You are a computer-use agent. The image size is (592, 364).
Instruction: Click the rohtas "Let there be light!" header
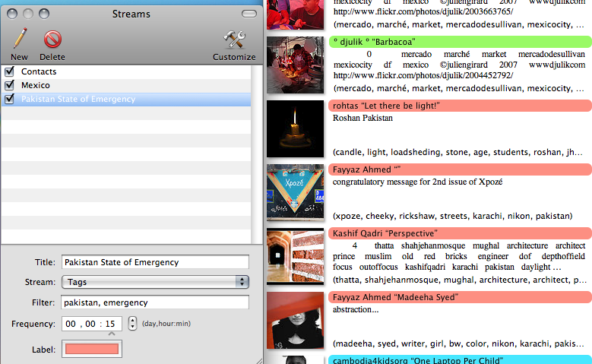pyautogui.click(x=461, y=106)
